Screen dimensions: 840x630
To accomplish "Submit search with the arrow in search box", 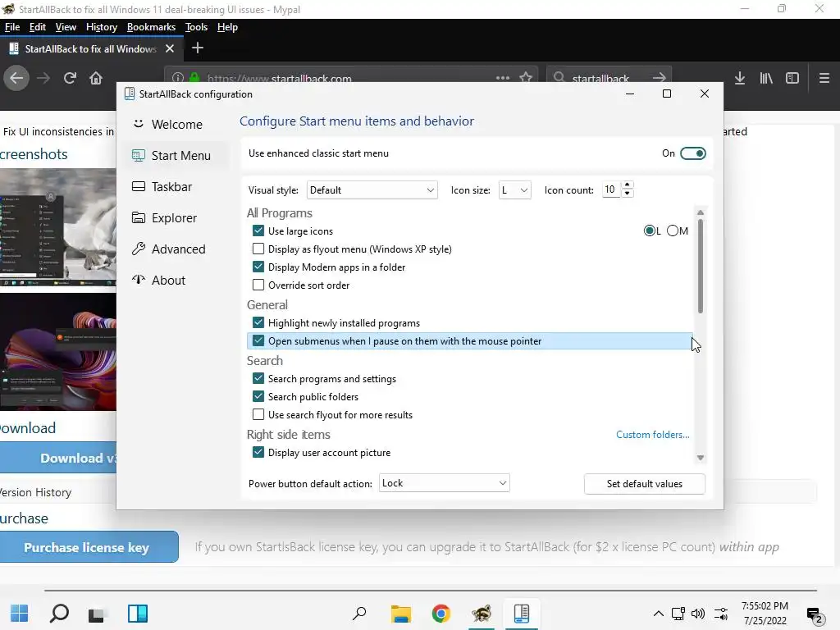I will (660, 78).
